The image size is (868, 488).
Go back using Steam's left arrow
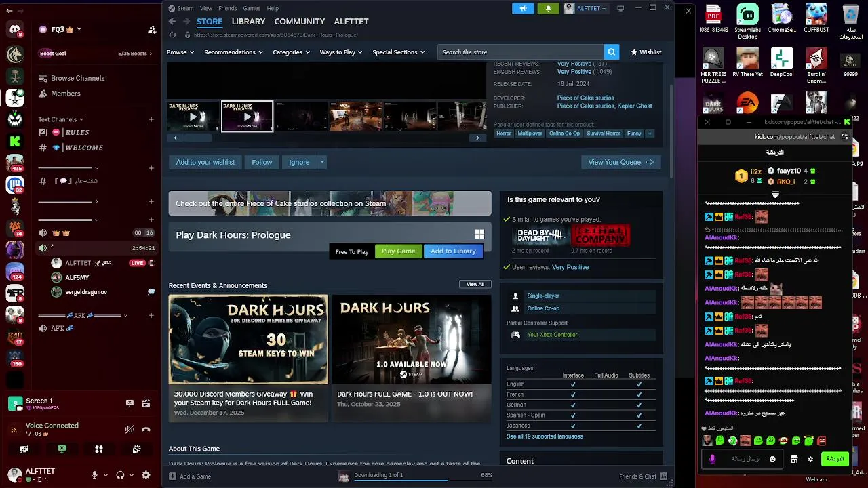(172, 22)
